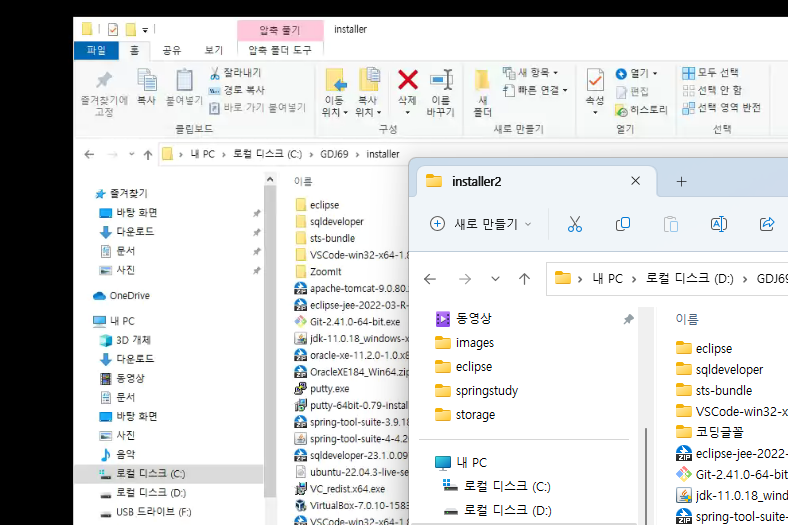The width and height of the screenshot is (788, 525).
Task: Close the installer2 tab
Action: (635, 181)
